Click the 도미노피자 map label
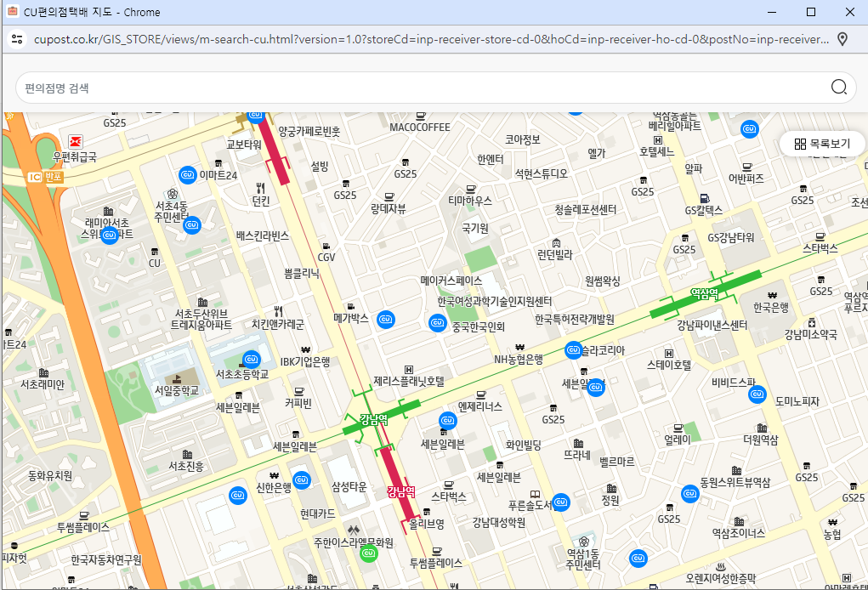868x590 pixels. click(797, 401)
